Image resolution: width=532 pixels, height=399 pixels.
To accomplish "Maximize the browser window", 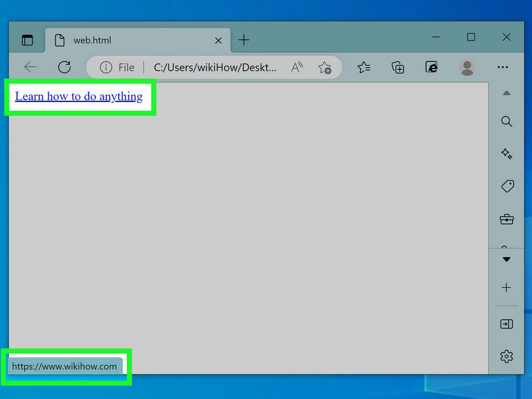I will click(471, 37).
